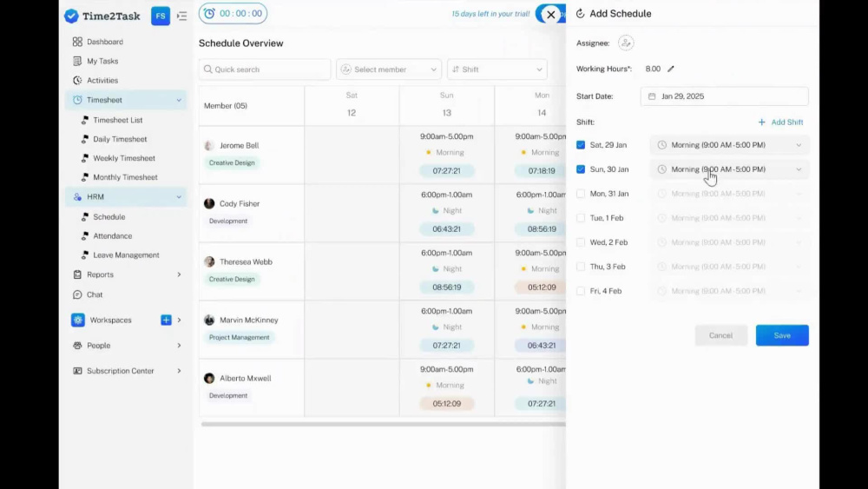Image resolution: width=868 pixels, height=489 pixels.
Task: Expand the Subscription Center chevron
Action: pos(179,371)
